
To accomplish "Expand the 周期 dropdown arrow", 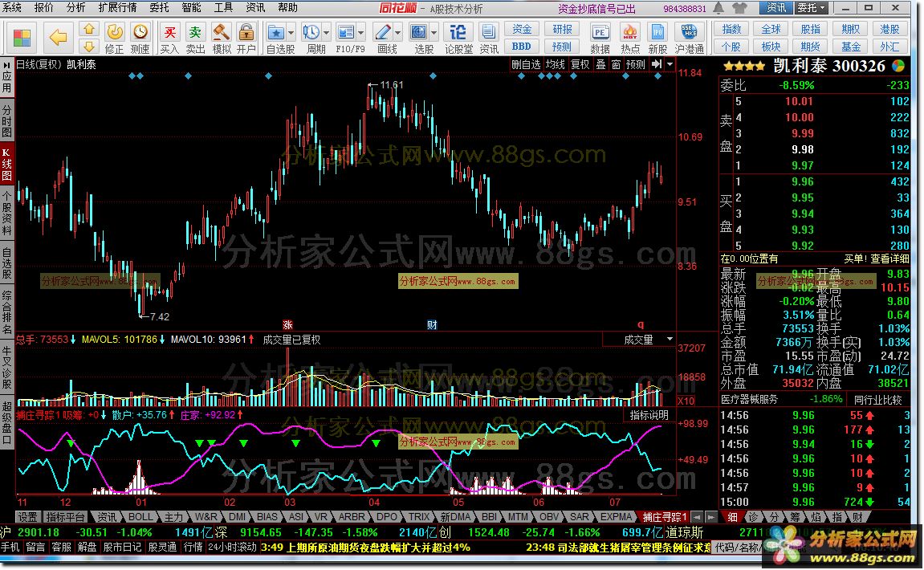I will 326,33.
